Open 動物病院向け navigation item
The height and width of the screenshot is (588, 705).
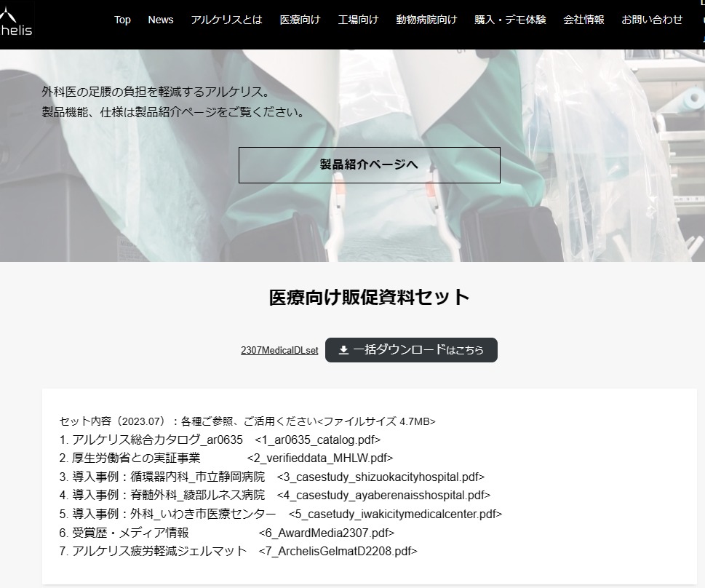tap(426, 20)
